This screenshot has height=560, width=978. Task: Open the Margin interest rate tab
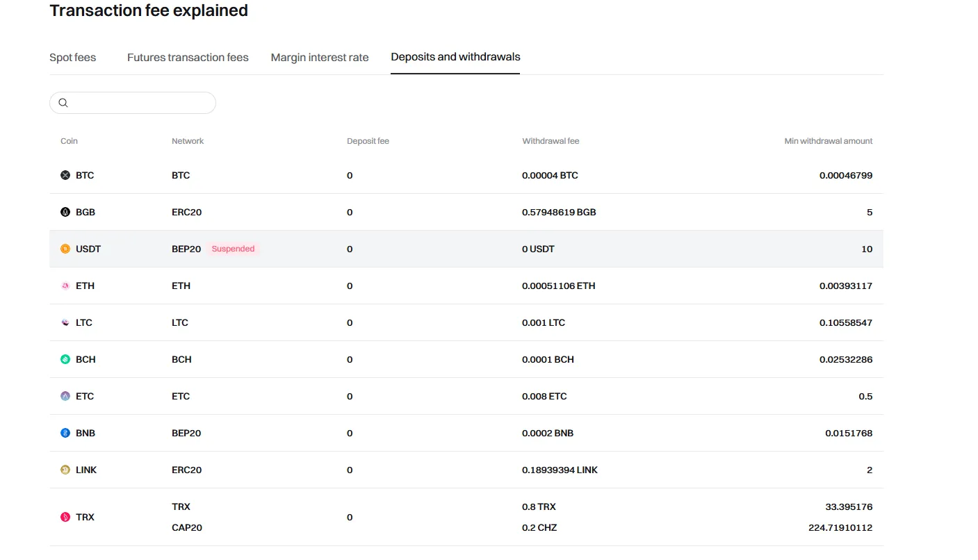pos(320,58)
